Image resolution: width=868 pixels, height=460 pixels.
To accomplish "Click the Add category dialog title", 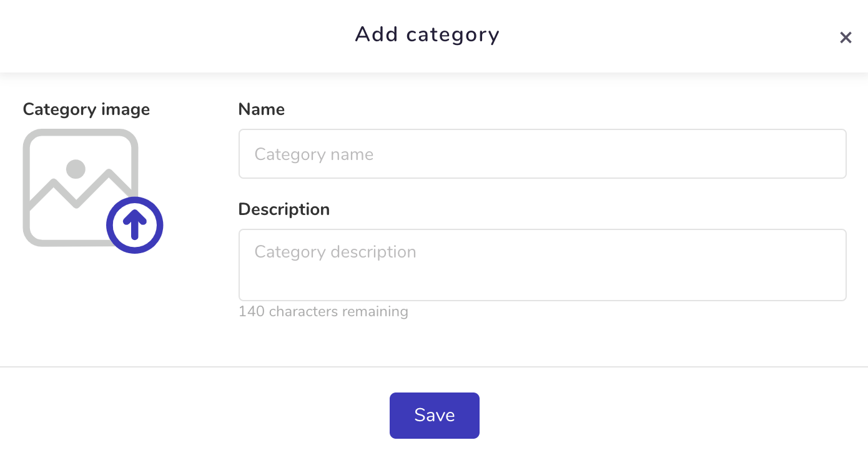I will (428, 34).
